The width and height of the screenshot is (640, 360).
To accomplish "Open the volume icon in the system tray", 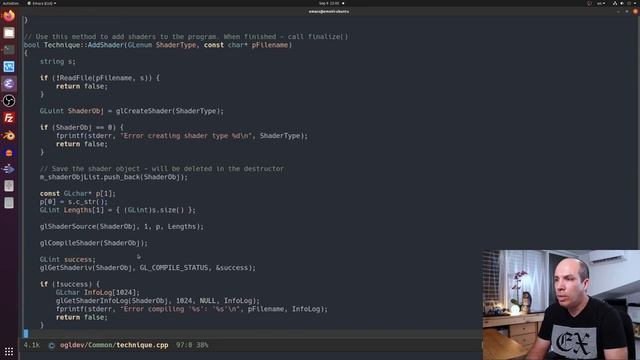I will [x=622, y=3].
